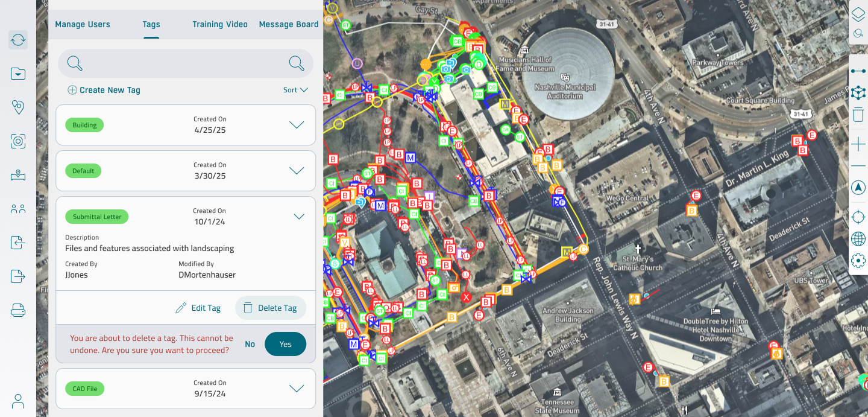This screenshot has height=417, width=868.
Task: Click the Andrew Jackson Building map label
Action: (x=568, y=315)
